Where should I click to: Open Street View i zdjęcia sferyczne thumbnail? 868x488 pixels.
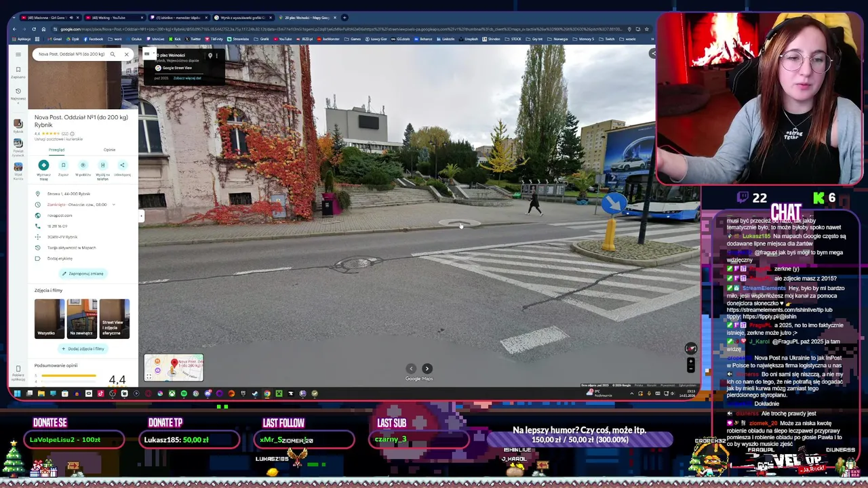[114, 319]
